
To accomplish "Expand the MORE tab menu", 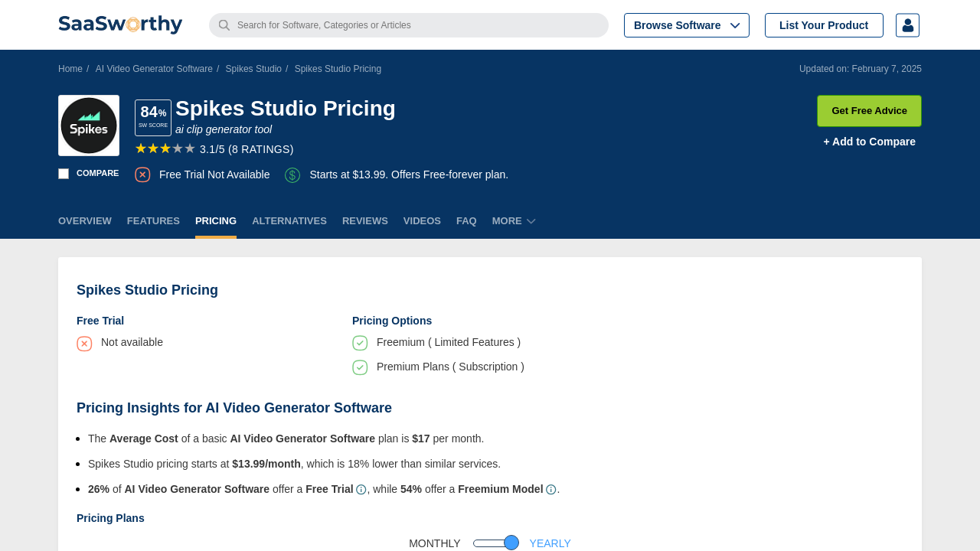I will tap(513, 221).
